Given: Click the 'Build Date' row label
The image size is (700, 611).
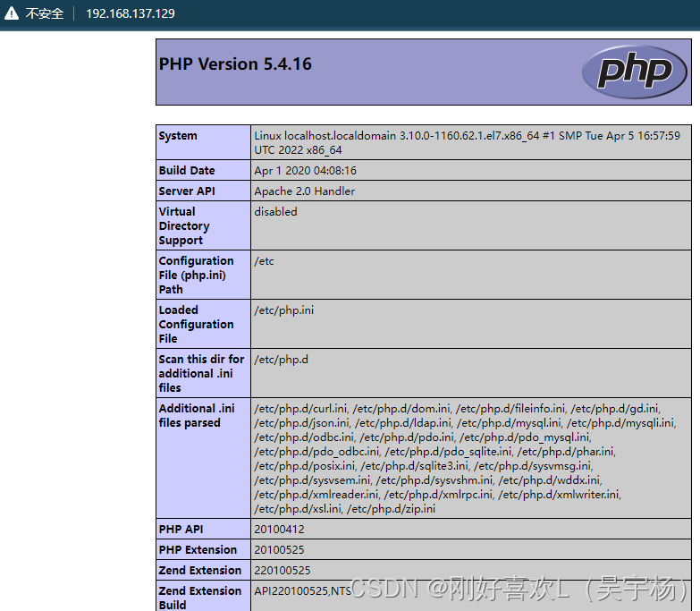Looking at the screenshot, I should click(x=187, y=170).
